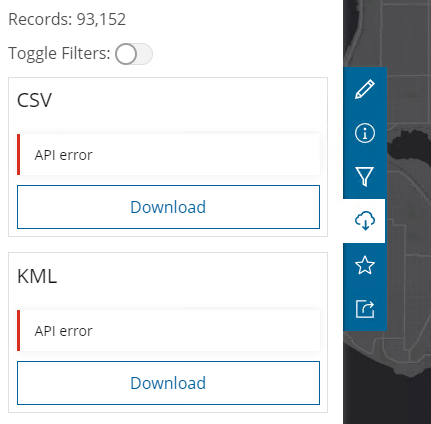Open the star favorites icon
The height and width of the screenshot is (424, 431).
(365, 265)
